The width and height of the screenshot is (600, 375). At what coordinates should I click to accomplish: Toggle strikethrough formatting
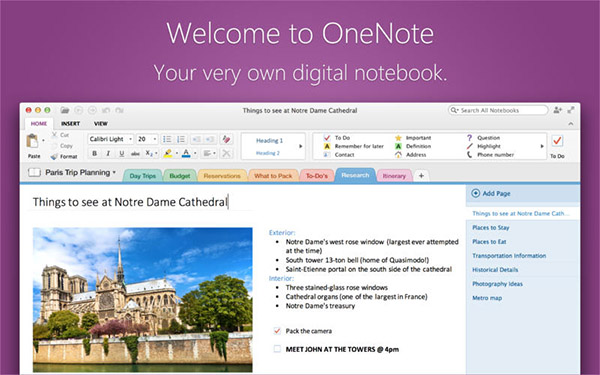point(135,153)
